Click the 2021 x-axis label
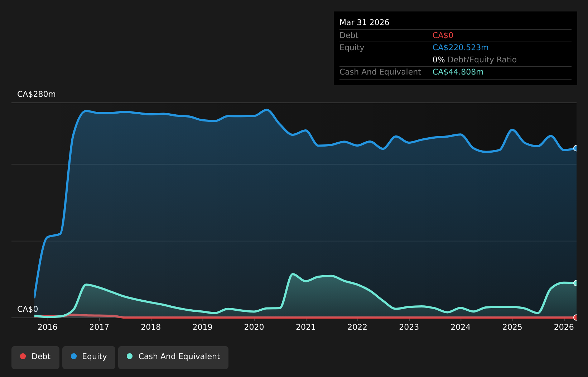588x377 pixels. [306, 327]
